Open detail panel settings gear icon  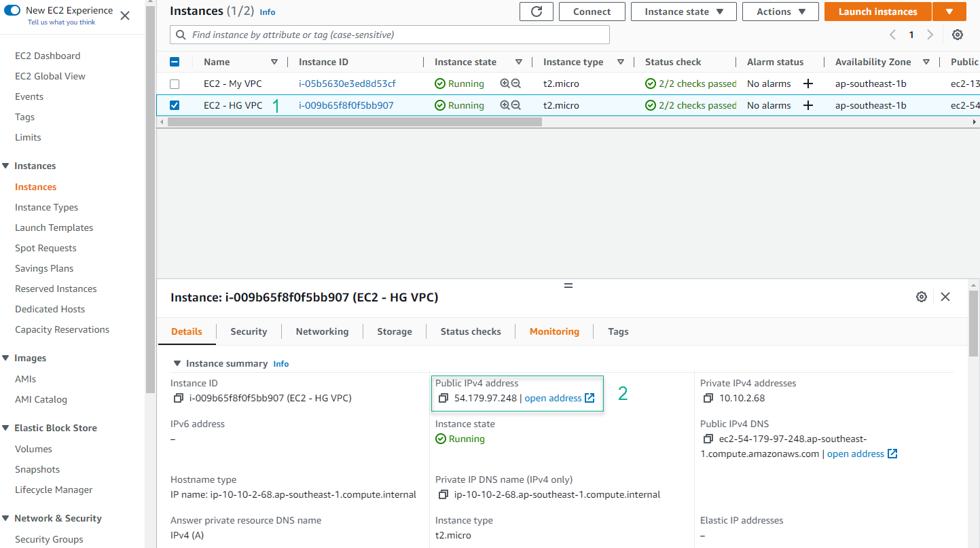coord(922,297)
